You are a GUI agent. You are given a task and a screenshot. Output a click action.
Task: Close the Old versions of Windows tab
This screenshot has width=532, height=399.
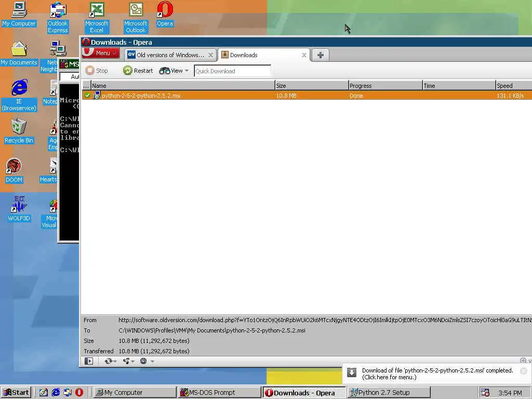pos(211,55)
